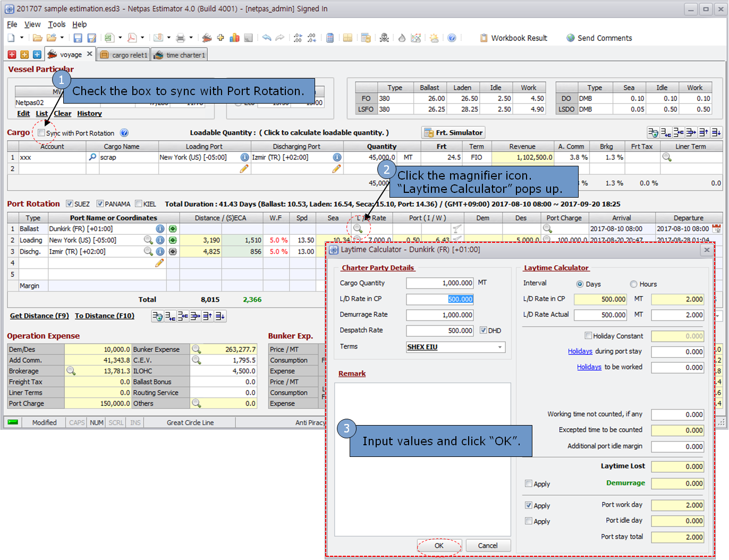Image resolution: width=729 pixels, height=560 pixels.
Task: Click the Frt. Simulator button
Action: click(453, 133)
